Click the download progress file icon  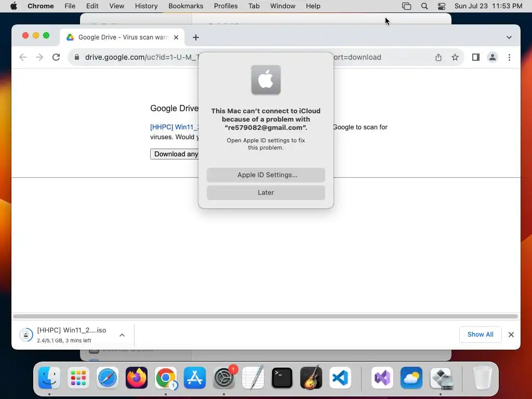(x=26, y=335)
